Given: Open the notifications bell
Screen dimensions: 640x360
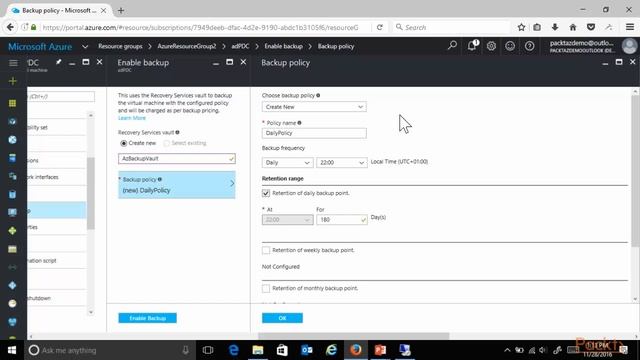Looking at the screenshot, I should coord(472,46).
